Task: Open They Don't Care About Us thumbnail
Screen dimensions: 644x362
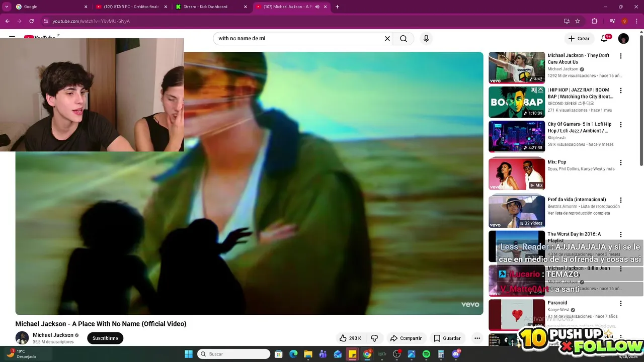Action: [x=517, y=67]
